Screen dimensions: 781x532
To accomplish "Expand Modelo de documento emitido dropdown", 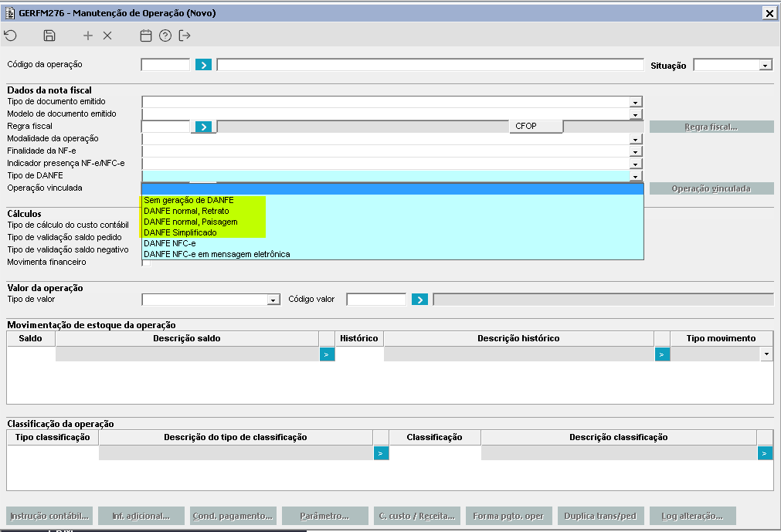I will coord(635,114).
